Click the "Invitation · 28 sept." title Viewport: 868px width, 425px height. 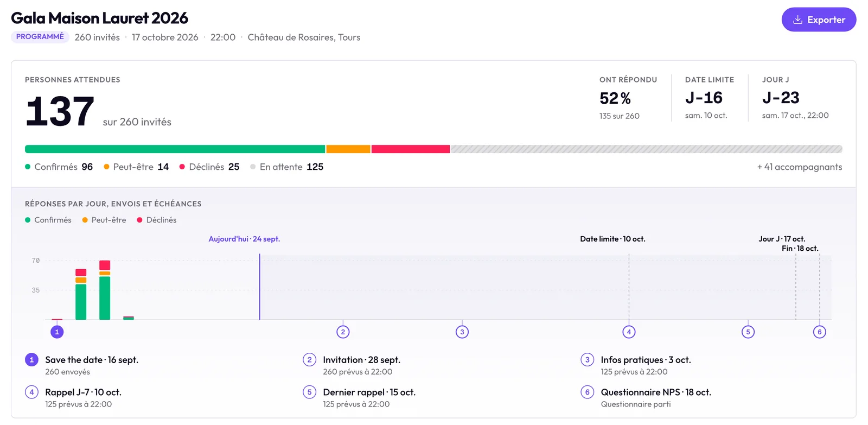(361, 360)
